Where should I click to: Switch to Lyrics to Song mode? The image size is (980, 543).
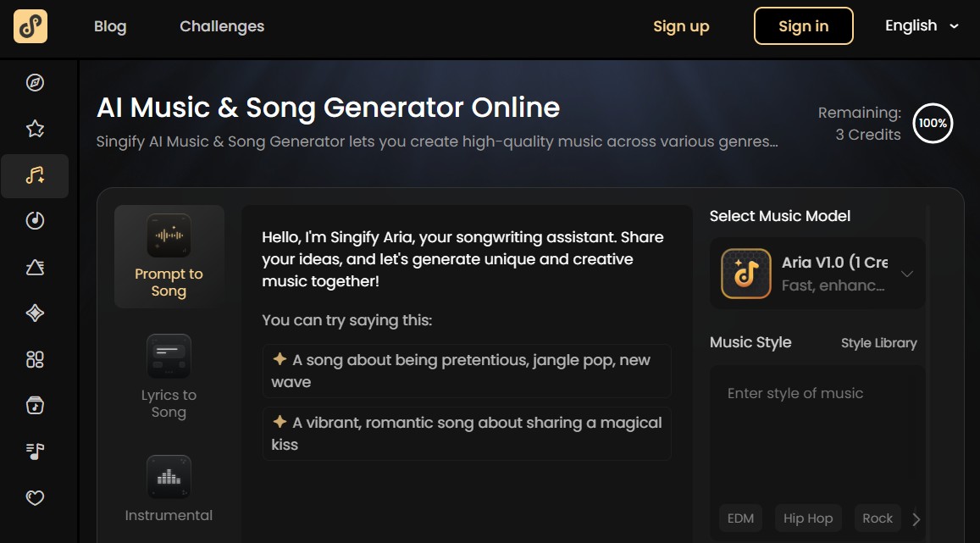[x=169, y=378]
